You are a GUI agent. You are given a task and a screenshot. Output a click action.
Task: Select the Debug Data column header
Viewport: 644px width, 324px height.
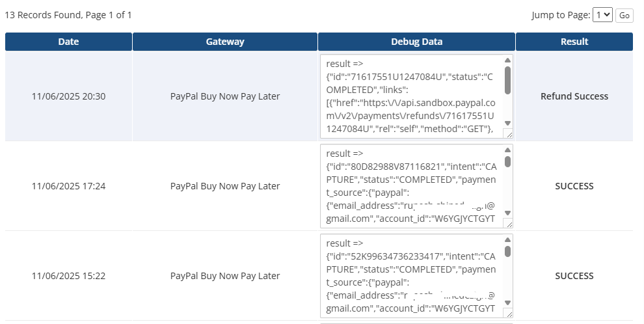[416, 42]
